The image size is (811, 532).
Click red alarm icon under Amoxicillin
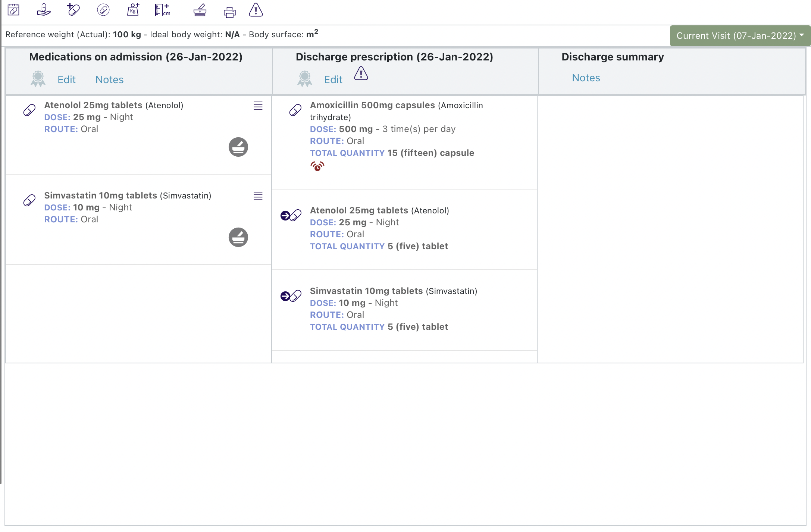click(x=317, y=166)
